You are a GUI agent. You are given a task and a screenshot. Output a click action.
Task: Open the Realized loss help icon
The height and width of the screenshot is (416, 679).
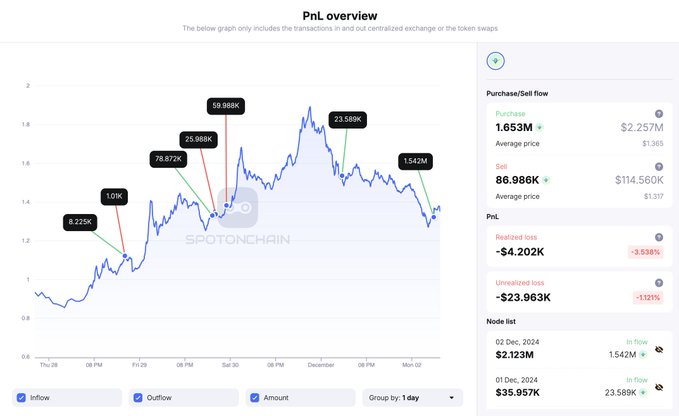[659, 237]
